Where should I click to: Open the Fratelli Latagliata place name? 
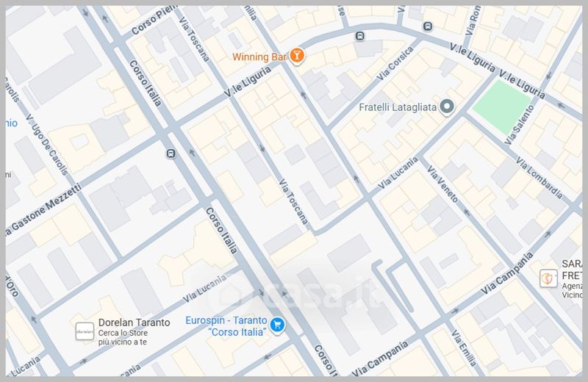[398, 107]
